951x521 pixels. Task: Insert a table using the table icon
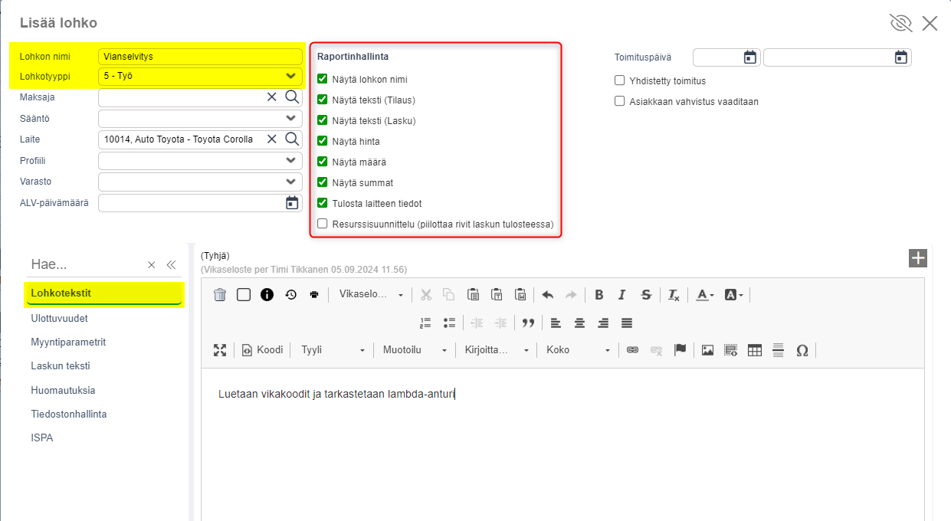754,350
